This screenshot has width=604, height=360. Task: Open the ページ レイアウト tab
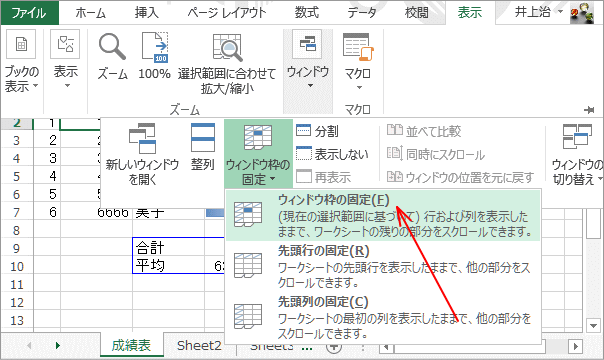point(227,13)
